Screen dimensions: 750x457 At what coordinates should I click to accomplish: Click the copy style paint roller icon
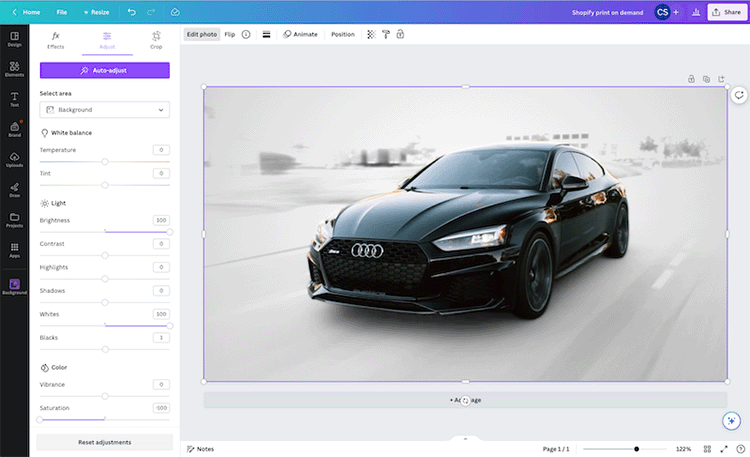tap(386, 34)
